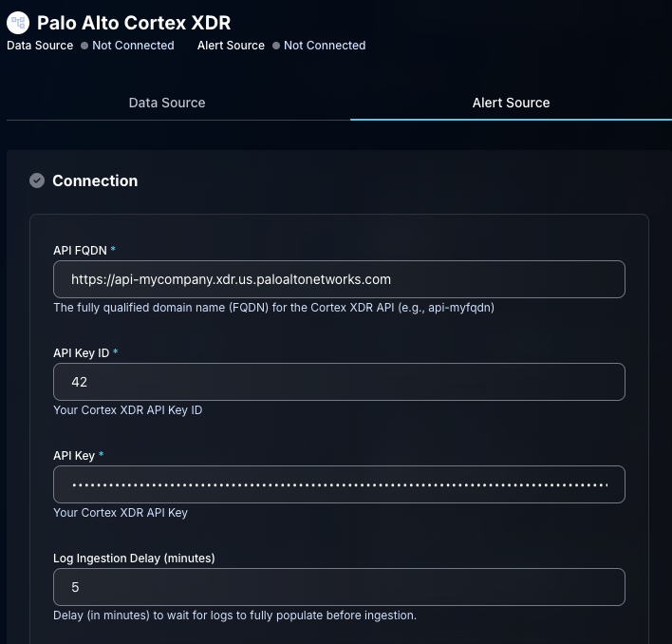Click the Log Ingestion Delay label
Viewport: 672px width, 644px height.
(x=134, y=558)
